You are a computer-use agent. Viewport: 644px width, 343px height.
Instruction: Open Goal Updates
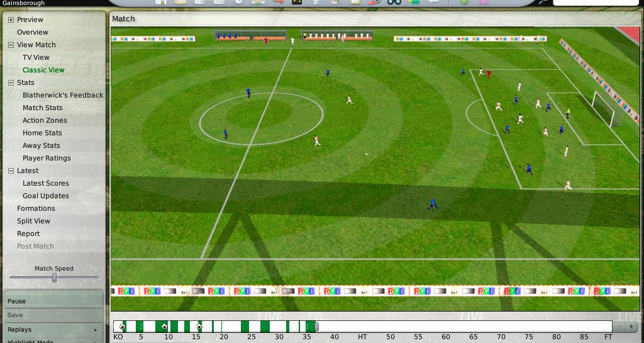pos(45,196)
